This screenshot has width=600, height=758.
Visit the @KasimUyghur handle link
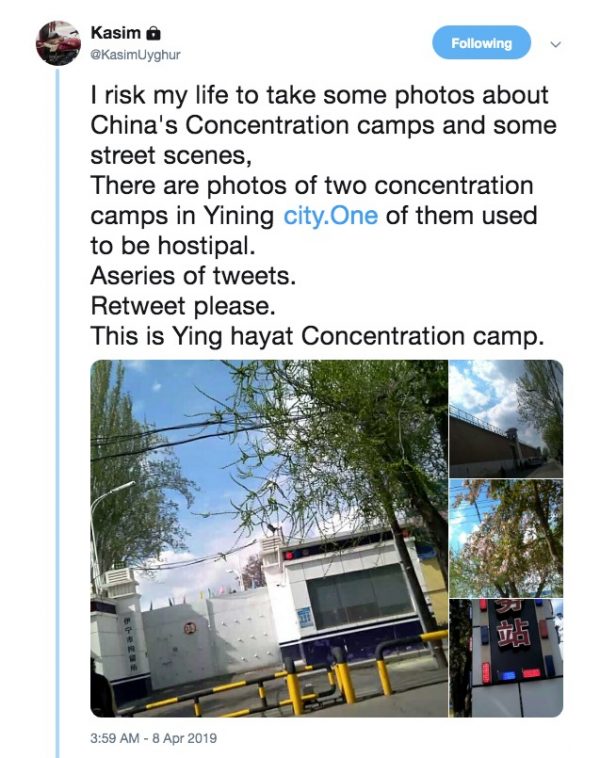pyautogui.click(x=135, y=55)
